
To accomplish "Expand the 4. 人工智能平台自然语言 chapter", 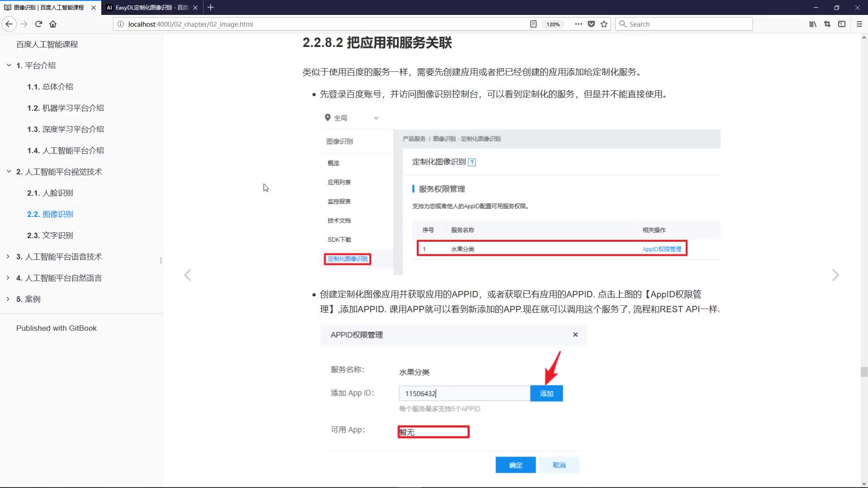I will (x=8, y=278).
